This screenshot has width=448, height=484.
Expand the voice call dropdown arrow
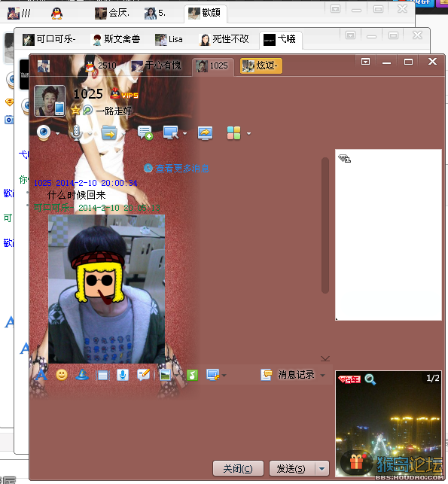(x=90, y=134)
